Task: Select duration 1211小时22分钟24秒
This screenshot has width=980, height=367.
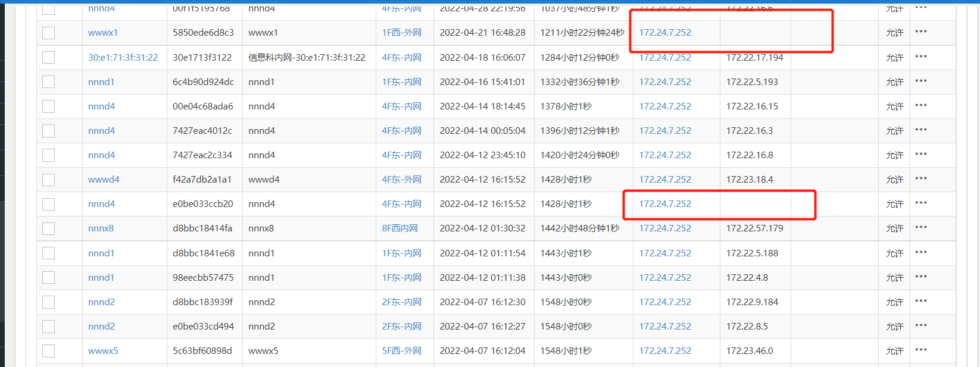Action: point(582,33)
